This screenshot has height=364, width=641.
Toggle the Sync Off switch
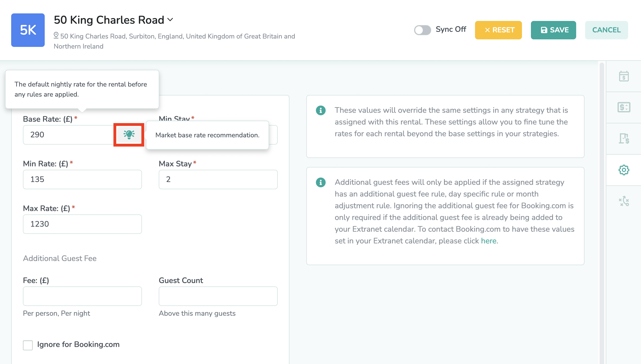[422, 30]
